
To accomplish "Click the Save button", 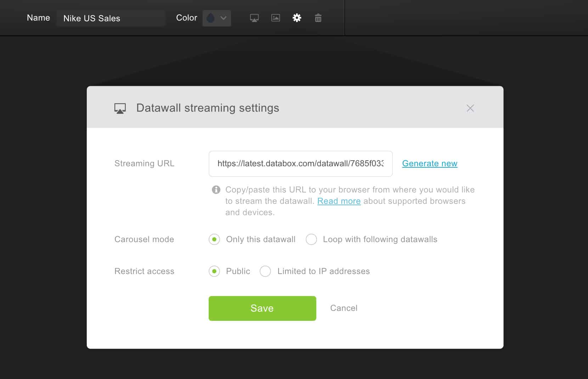I will point(262,308).
